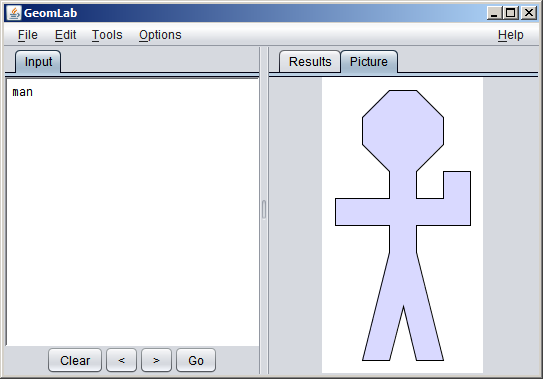Click the Clear button
The height and width of the screenshot is (379, 543).
pyautogui.click(x=75, y=360)
